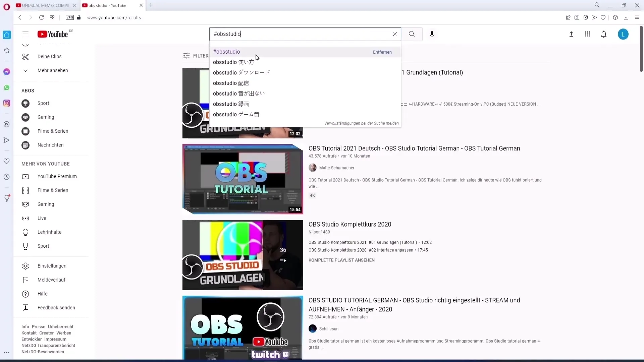The image size is (644, 362).
Task: Click Impressum footer link
Action: pos(55,339)
